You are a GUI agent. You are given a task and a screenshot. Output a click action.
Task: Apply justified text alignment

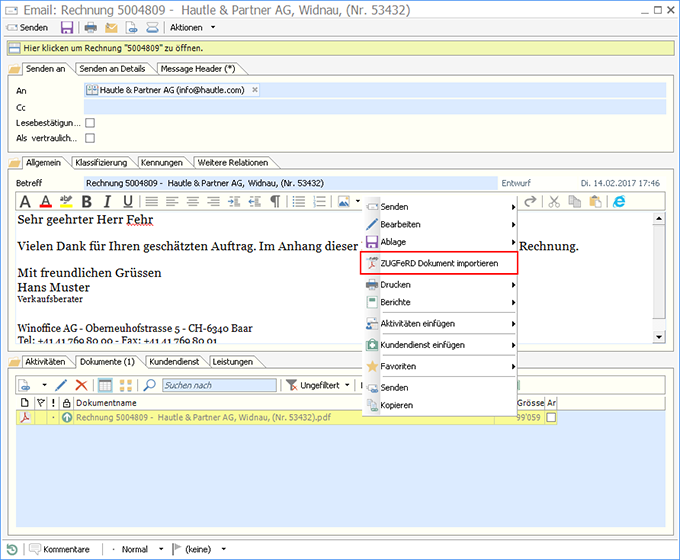pos(151,202)
